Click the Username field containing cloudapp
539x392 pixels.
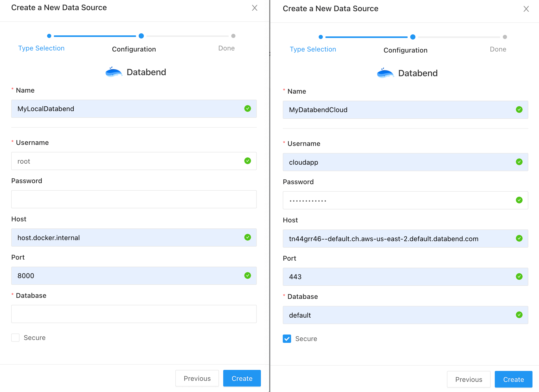tap(406, 162)
